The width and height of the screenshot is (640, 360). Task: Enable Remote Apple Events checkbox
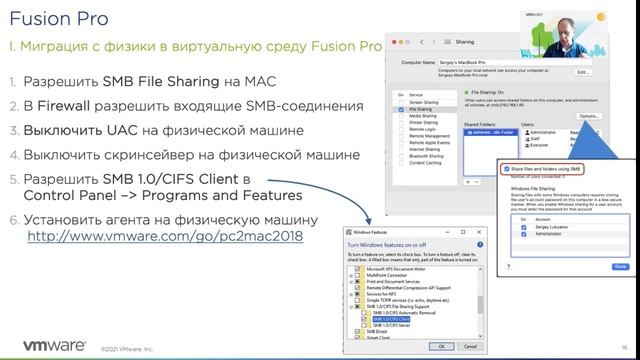[x=401, y=143]
